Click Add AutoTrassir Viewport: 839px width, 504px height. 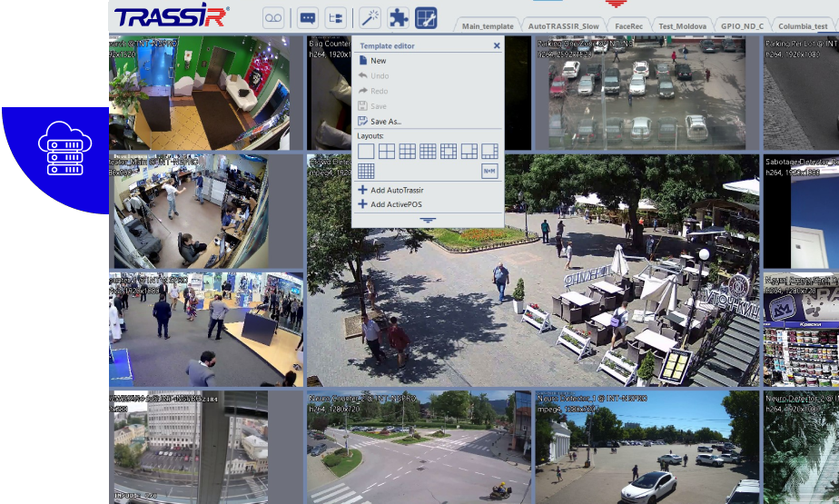397,190
